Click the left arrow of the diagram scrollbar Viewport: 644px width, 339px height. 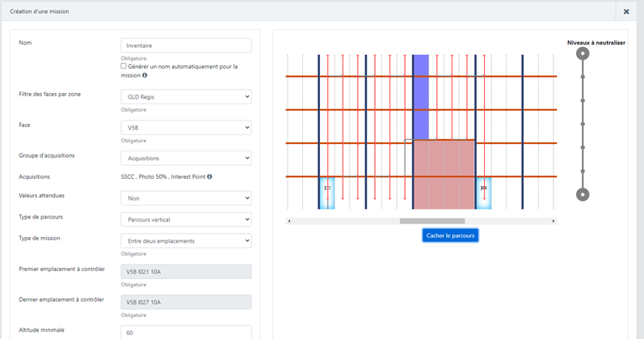click(x=289, y=221)
